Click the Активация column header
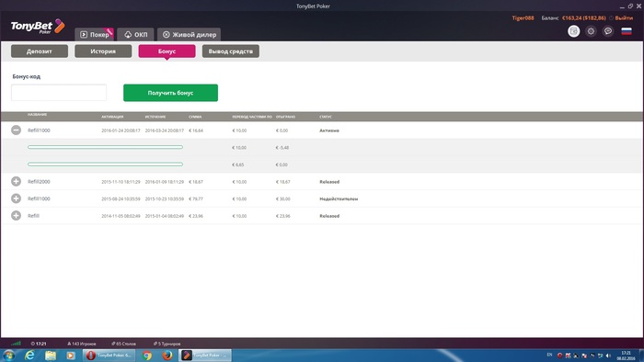 point(112,117)
